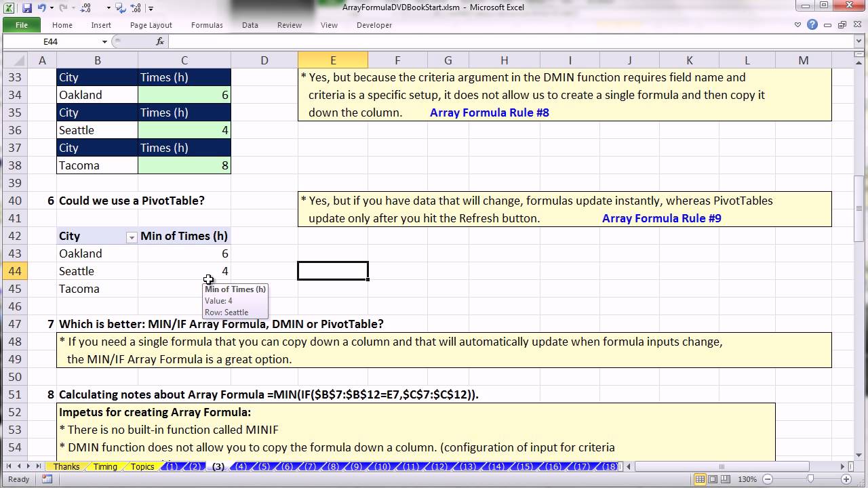Screen dimensions: 868x488
Task: Click the Insert Function fx button
Action: [160, 41]
